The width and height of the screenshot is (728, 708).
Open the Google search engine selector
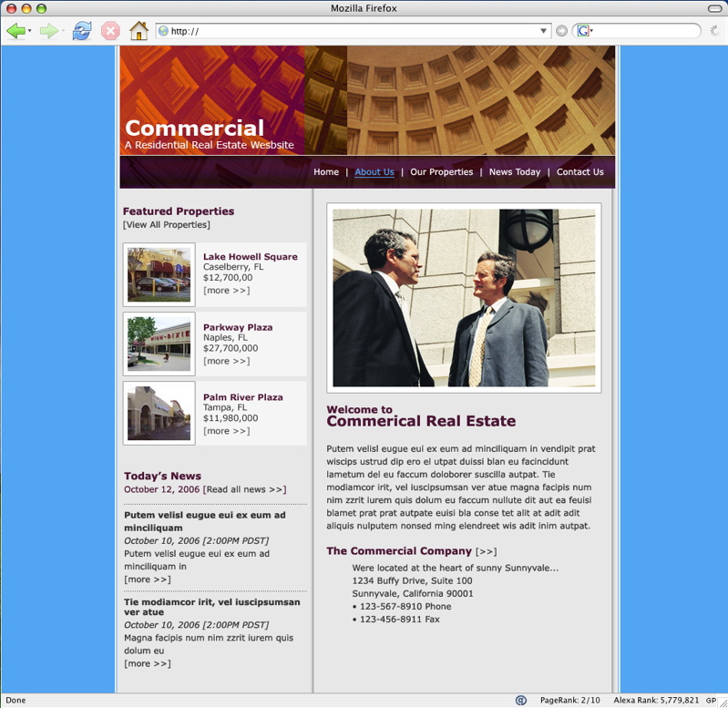tap(585, 31)
